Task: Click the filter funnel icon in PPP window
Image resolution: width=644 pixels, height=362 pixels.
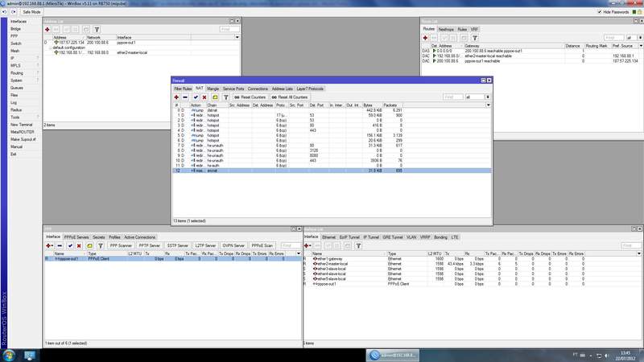Action: click(x=101, y=245)
